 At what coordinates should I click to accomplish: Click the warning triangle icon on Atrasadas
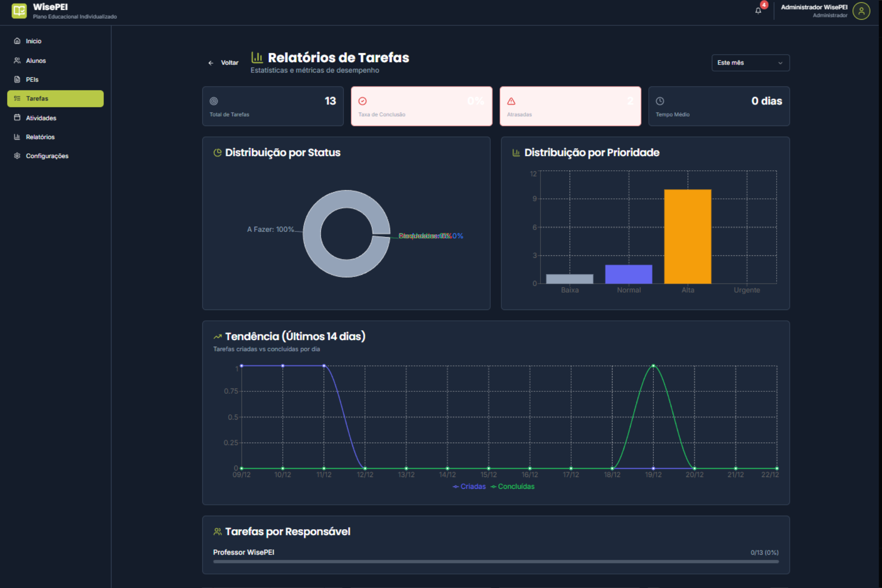[511, 101]
